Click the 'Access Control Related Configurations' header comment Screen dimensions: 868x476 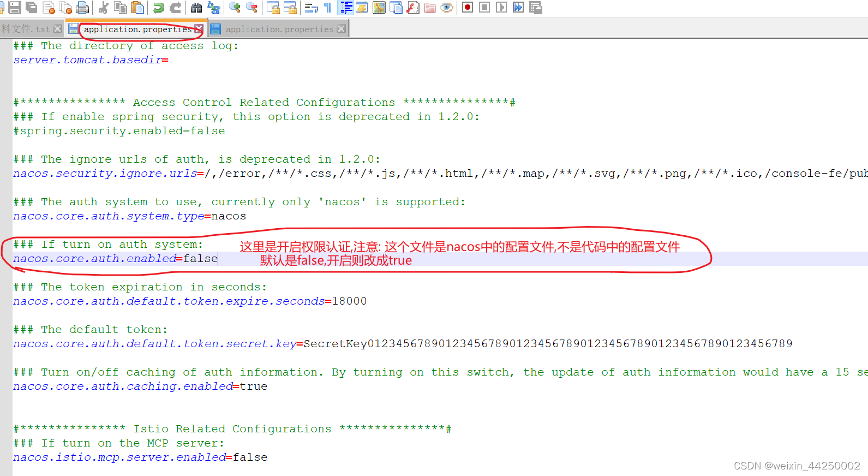[x=264, y=103]
